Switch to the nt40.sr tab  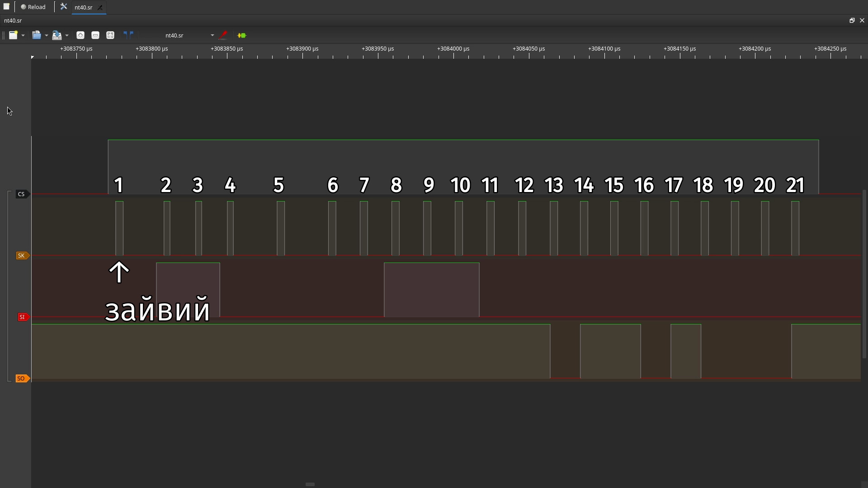84,7
